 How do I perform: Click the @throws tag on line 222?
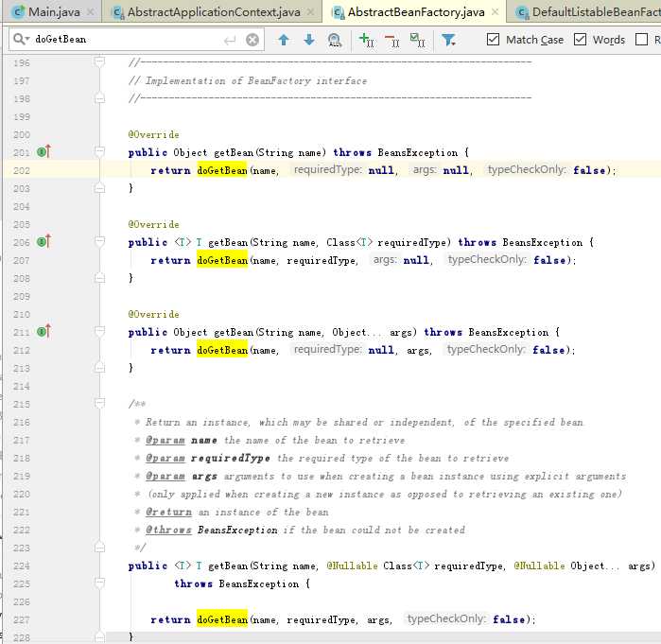click(x=168, y=530)
